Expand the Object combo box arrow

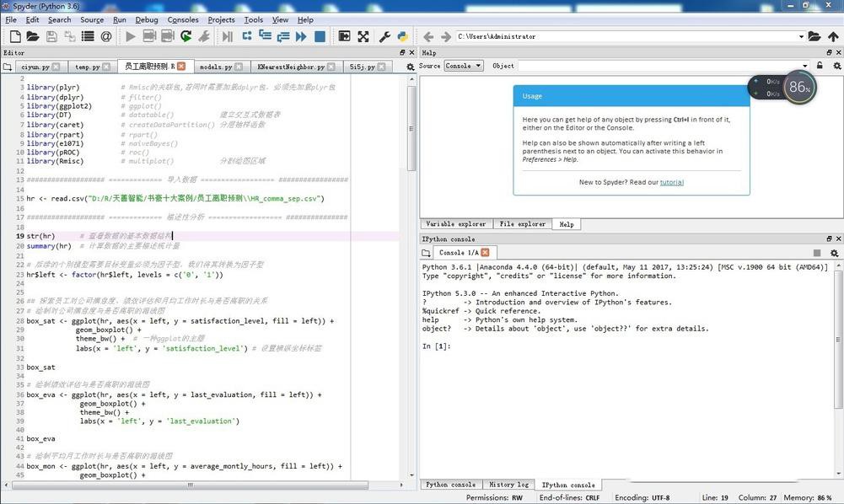805,66
